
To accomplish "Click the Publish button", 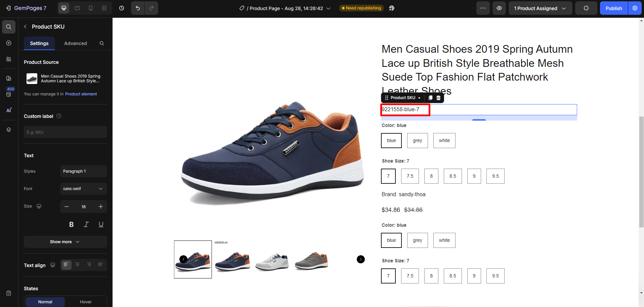I will tap(613, 8).
